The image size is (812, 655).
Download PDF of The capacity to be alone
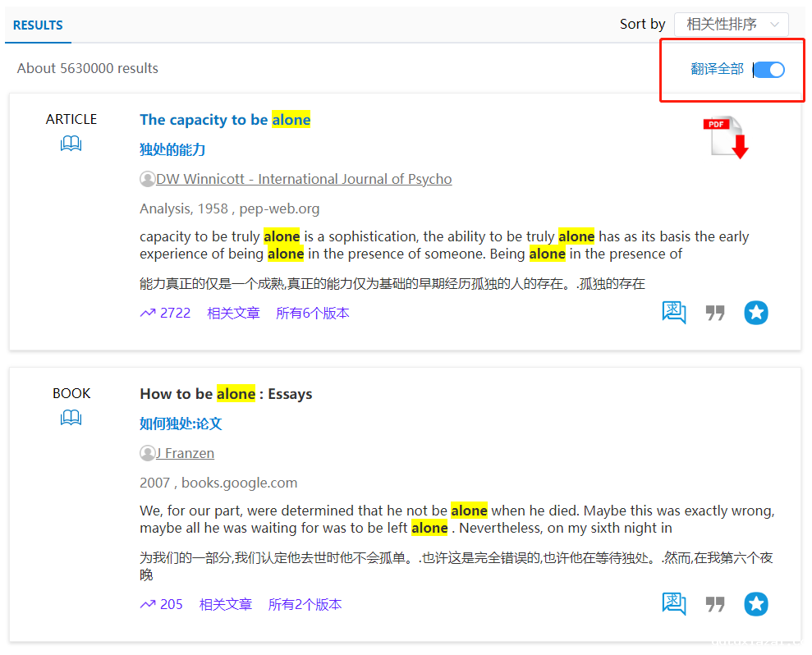pos(726,137)
